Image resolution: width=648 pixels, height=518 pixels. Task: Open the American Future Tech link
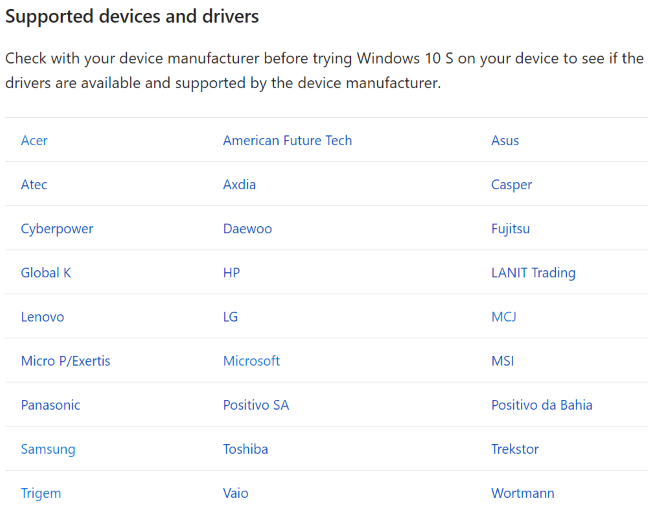tap(288, 141)
